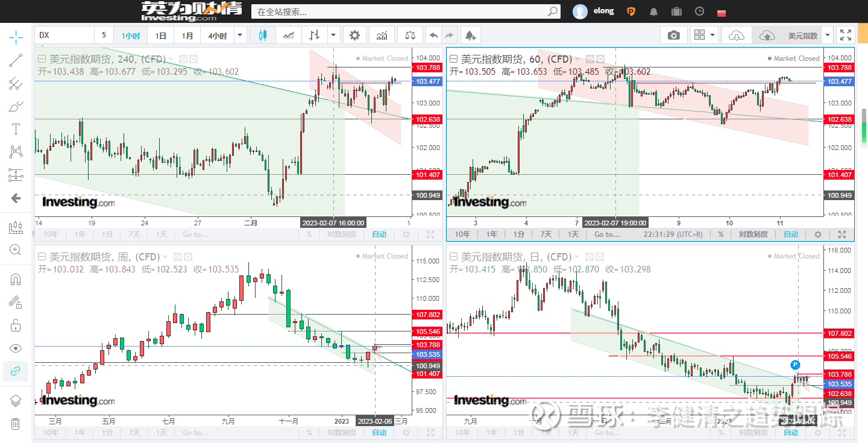Viewport: 868px width, 443px height.
Task: Select the 1小时 interval
Action: tap(131, 36)
